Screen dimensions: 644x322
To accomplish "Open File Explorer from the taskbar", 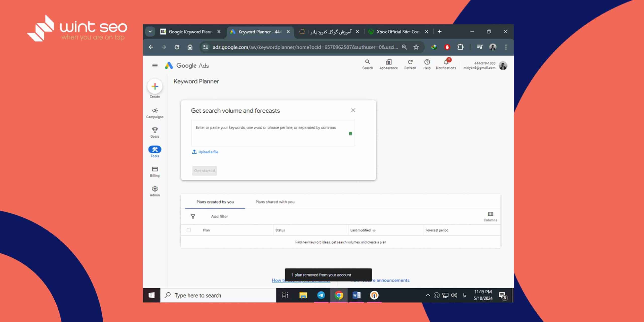I will pyautogui.click(x=303, y=295).
